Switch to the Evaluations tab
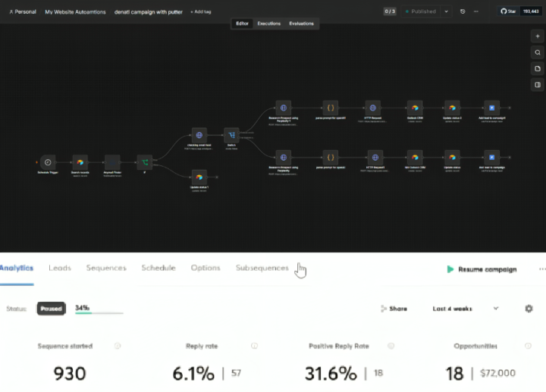 [301, 24]
